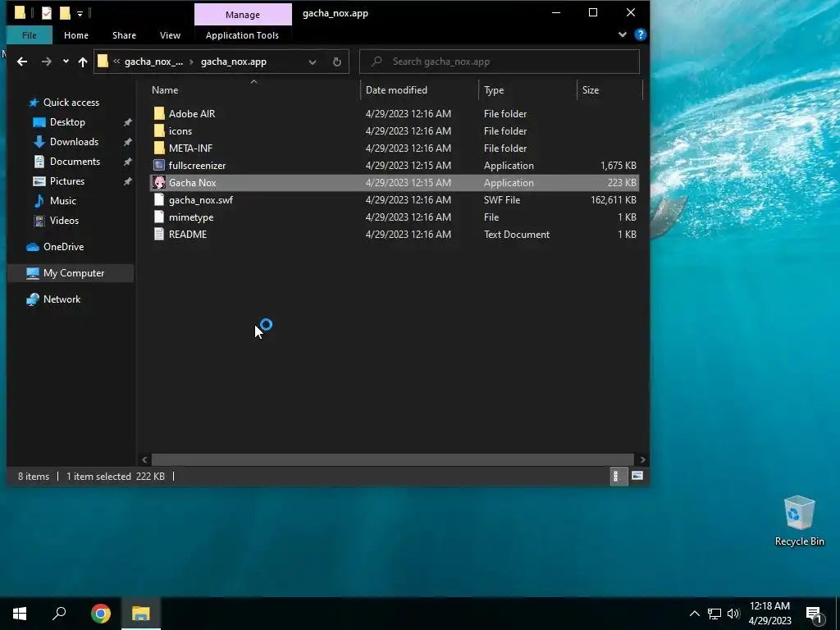Launch Google Chrome from taskbar
The height and width of the screenshot is (630, 840).
[101, 614]
